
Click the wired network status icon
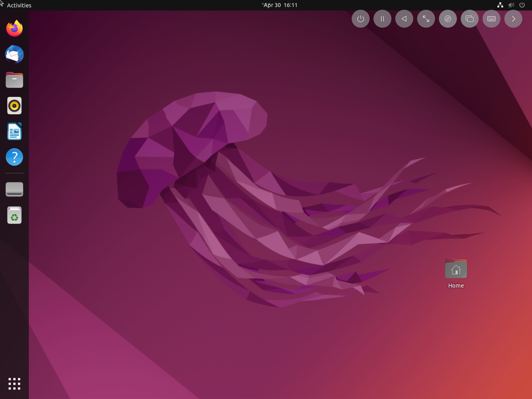coord(500,5)
